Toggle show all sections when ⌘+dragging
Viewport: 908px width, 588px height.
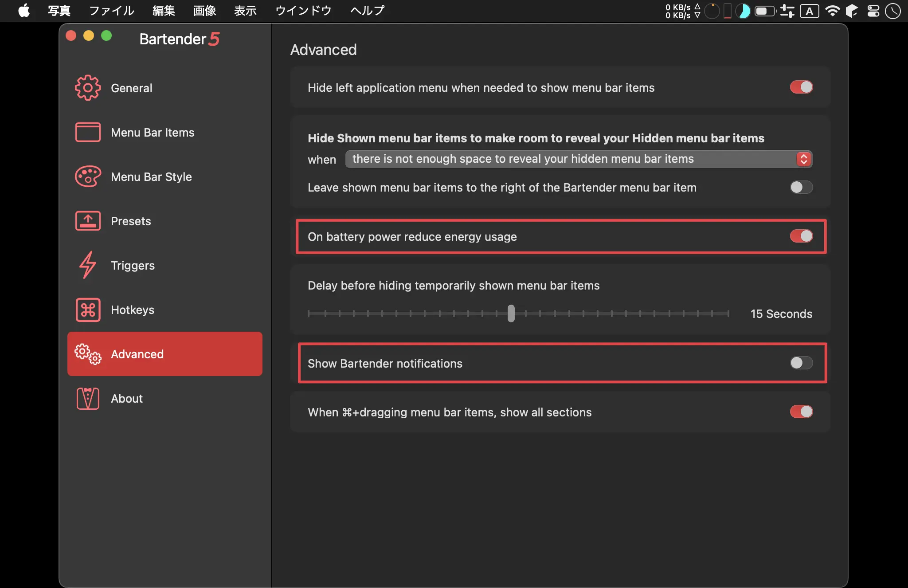tap(801, 412)
